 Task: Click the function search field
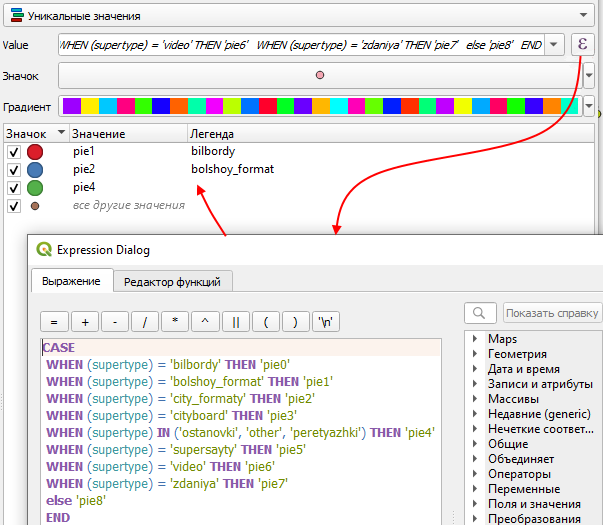[482, 313]
